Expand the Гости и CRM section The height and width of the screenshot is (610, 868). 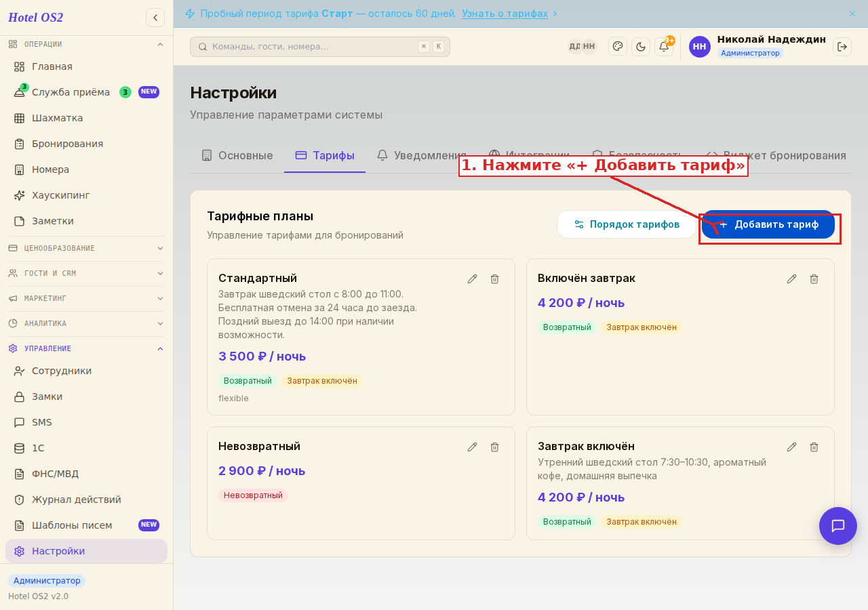pyautogui.click(x=86, y=273)
